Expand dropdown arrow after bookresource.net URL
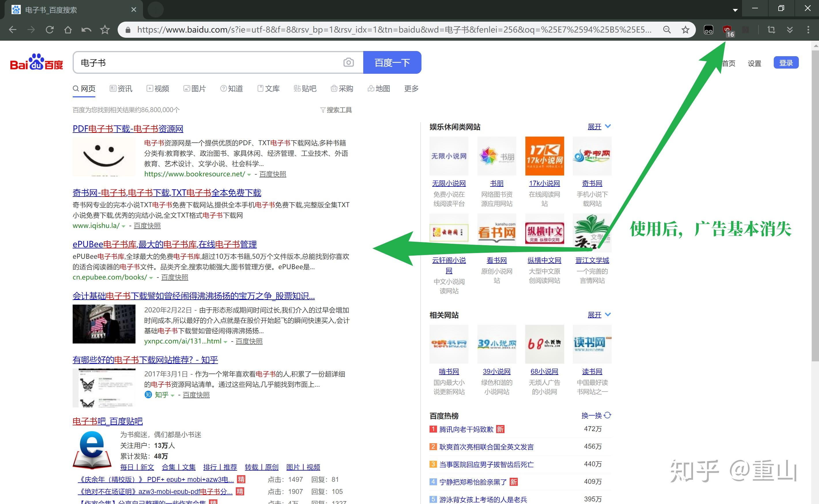The height and width of the screenshot is (504, 819). pyautogui.click(x=249, y=175)
